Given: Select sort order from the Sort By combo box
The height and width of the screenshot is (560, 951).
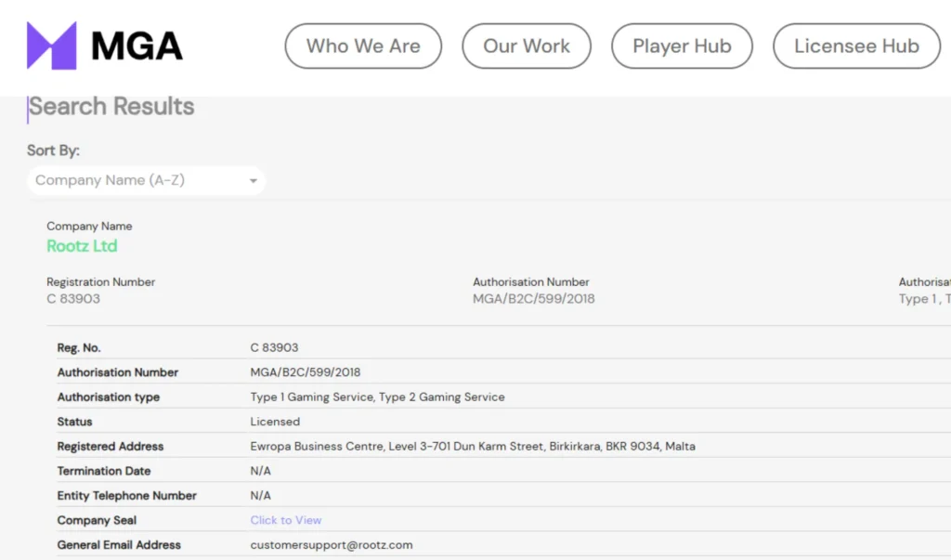Looking at the screenshot, I should (146, 180).
